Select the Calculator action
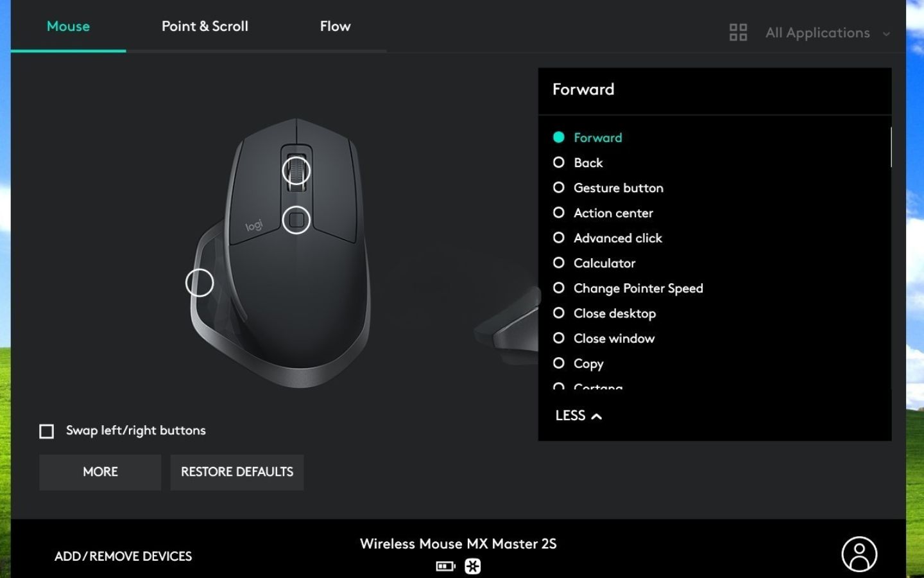924x578 pixels. (x=604, y=263)
